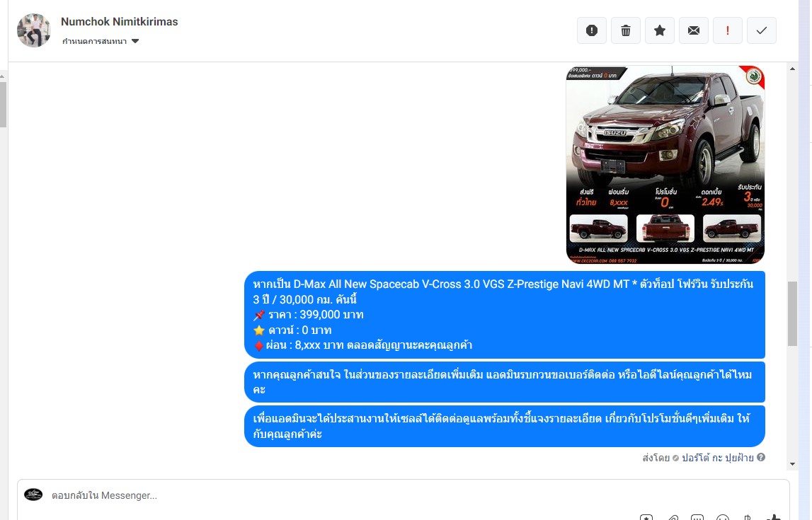Star this conversation for follow-up
812x520 pixels.
(x=660, y=30)
